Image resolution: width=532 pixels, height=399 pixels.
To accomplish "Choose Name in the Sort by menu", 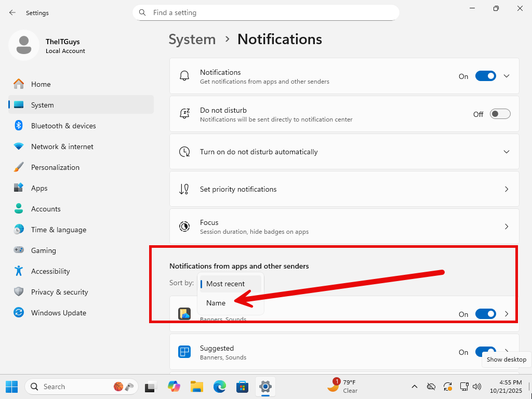I will click(x=216, y=303).
